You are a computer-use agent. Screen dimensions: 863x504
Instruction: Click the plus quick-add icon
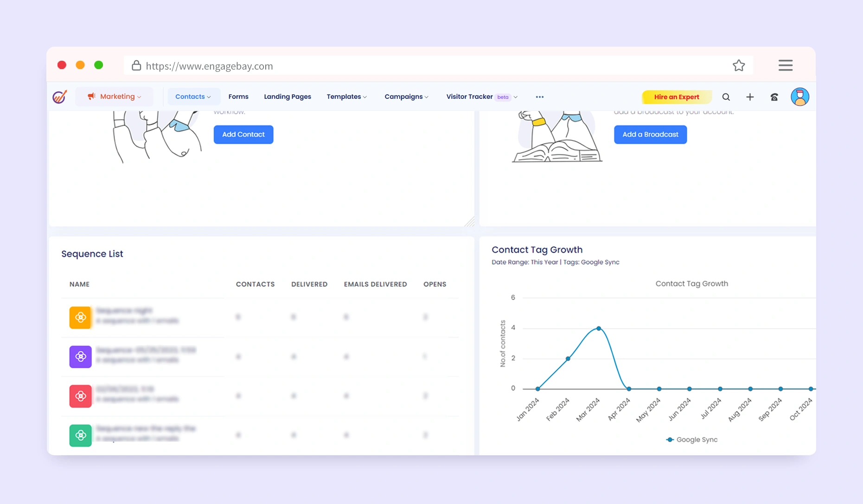[x=750, y=97]
